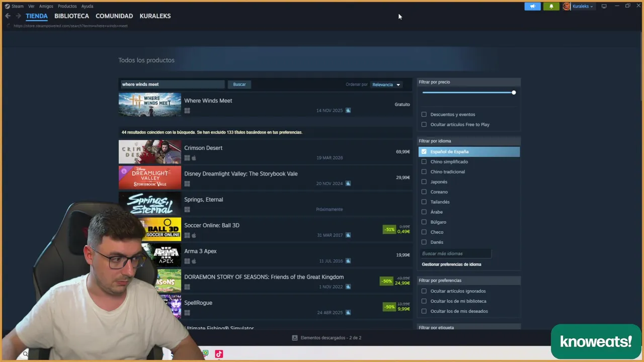Open the Productos menu
This screenshot has width=644, height=362.
[x=67, y=6]
